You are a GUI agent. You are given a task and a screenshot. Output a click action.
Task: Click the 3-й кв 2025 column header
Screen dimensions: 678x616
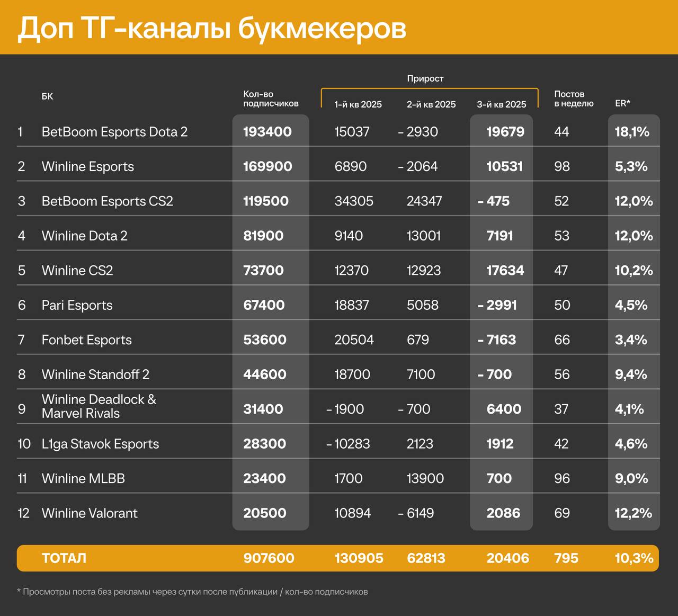[501, 104]
